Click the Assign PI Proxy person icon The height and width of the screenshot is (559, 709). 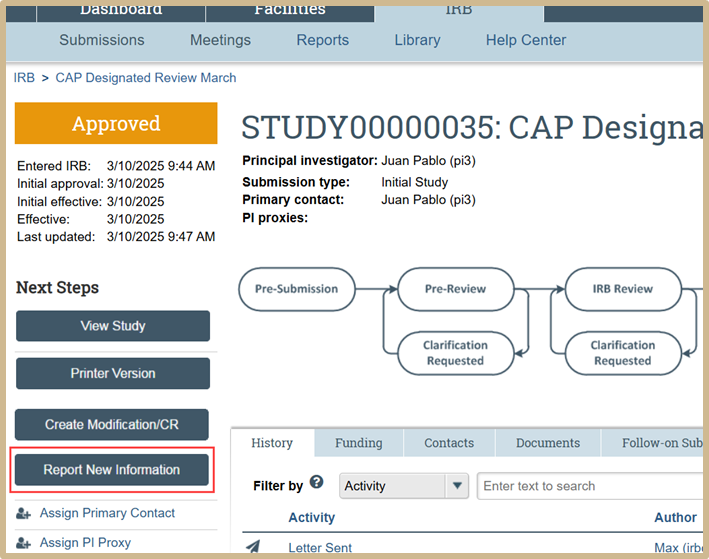point(24,543)
